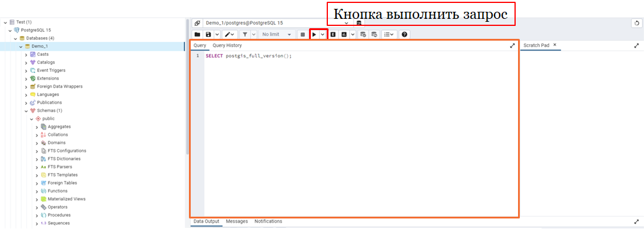Collapse the Test (1) server group
Viewport: 644px width, 232px height.
click(x=5, y=22)
